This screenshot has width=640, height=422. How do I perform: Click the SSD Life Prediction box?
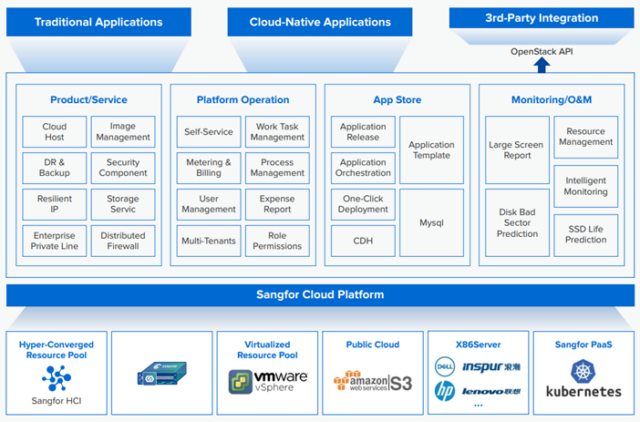coord(586,235)
